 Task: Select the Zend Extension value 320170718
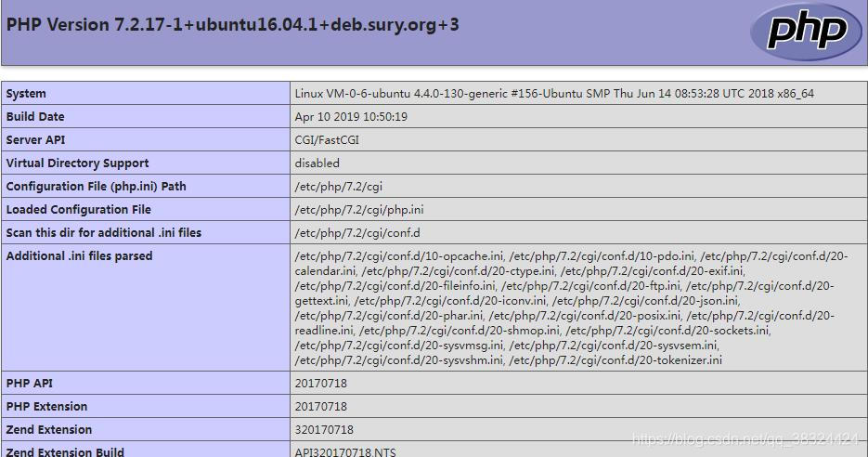click(324, 430)
